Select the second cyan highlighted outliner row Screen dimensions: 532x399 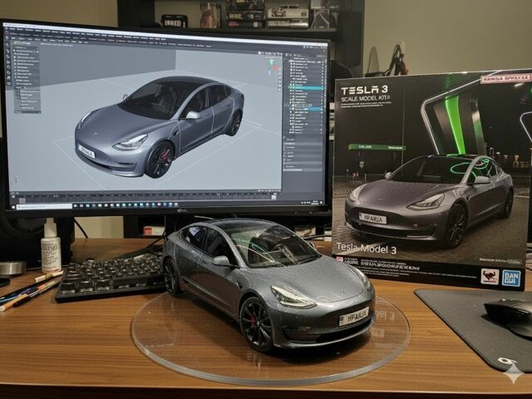pyautogui.click(x=304, y=109)
